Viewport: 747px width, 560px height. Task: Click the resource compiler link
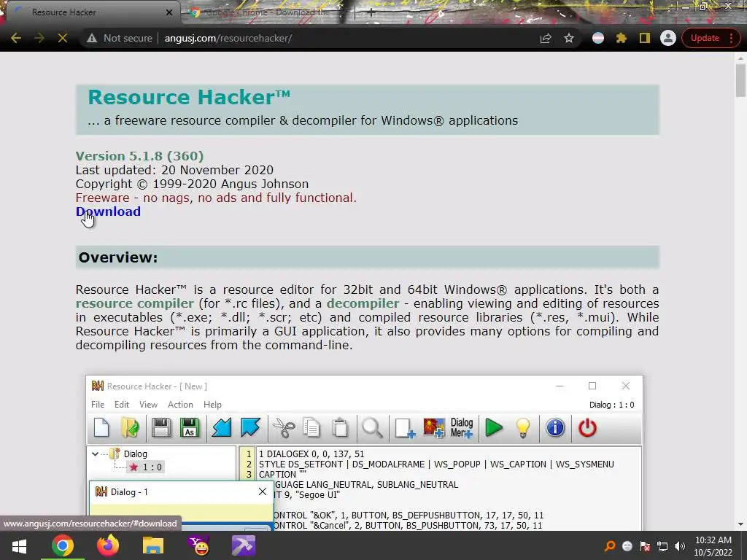(135, 303)
